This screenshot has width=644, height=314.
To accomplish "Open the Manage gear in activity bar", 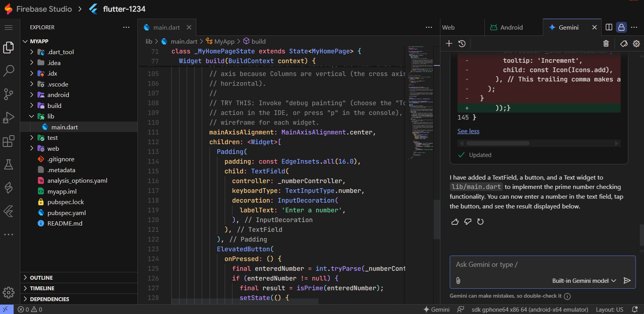I will point(9,292).
